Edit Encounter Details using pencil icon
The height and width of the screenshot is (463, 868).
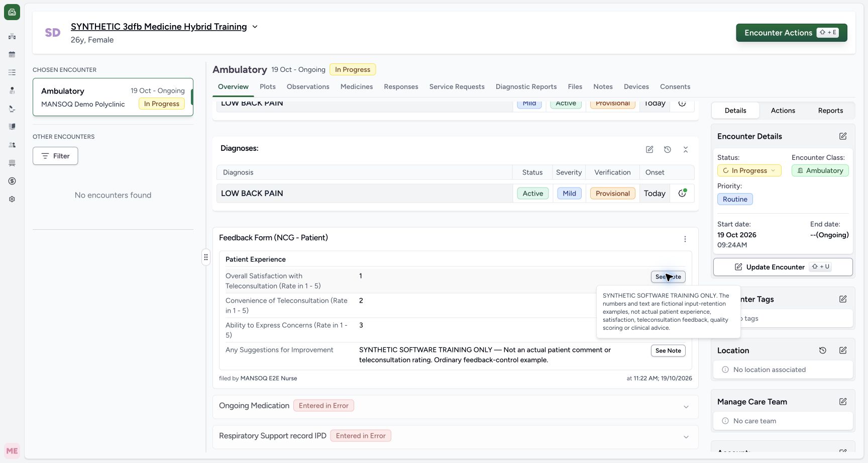(x=843, y=136)
